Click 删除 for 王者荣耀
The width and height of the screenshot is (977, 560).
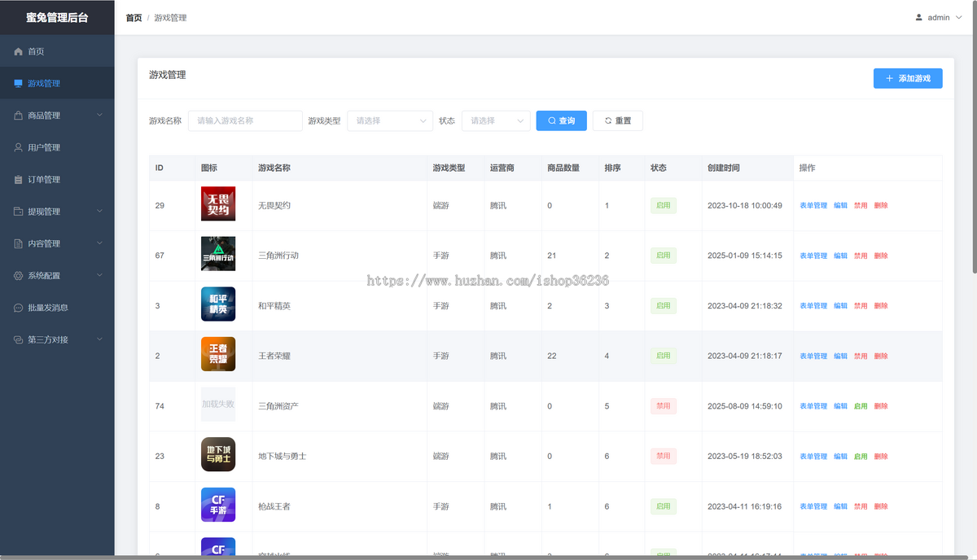[x=881, y=356]
